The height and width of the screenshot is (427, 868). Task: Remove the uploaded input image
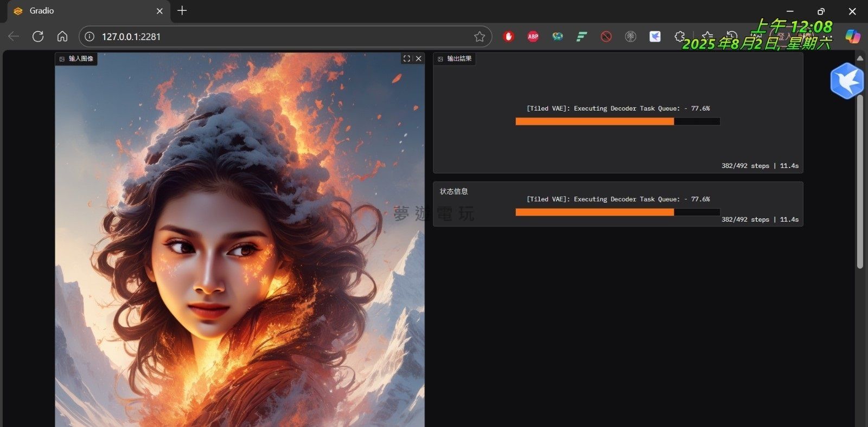418,59
